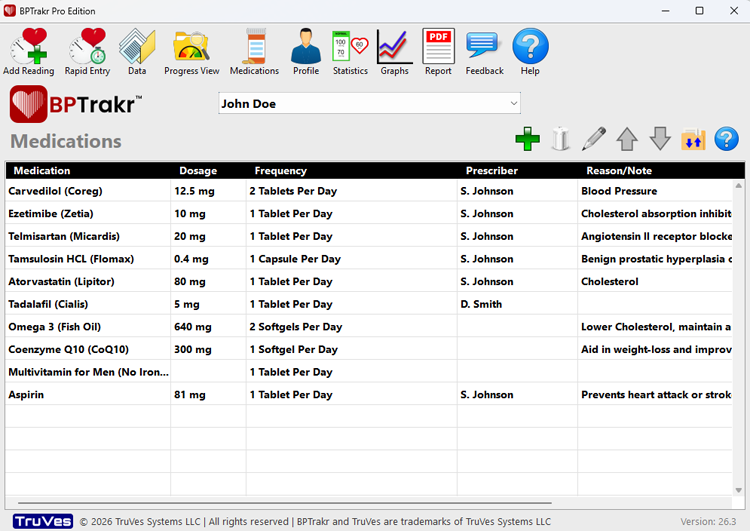Click the 0.4 mg dosage cell
The image size is (750, 531).
pyautogui.click(x=208, y=259)
